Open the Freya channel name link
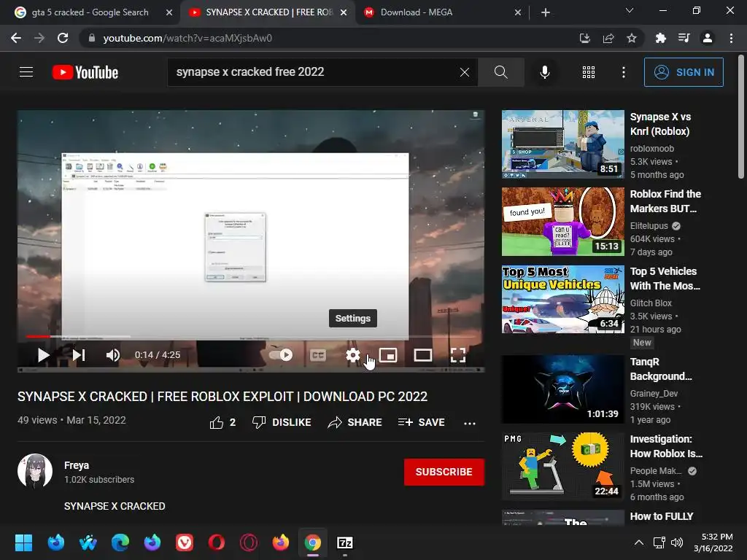The height and width of the screenshot is (560, 747). pyautogui.click(x=77, y=465)
